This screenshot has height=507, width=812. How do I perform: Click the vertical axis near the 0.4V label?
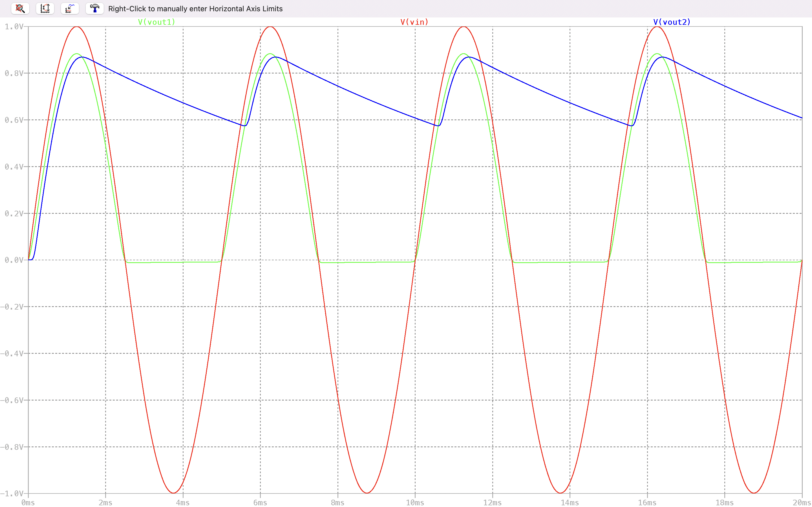coord(14,166)
